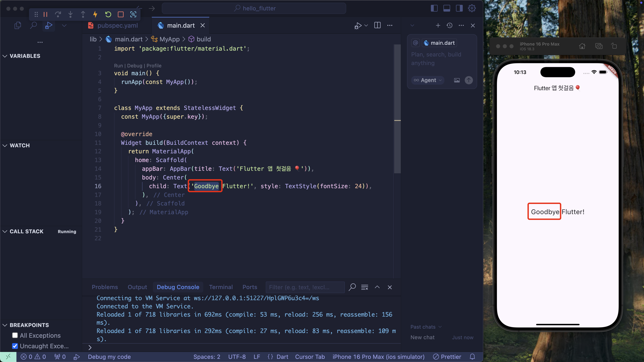Open the Agent mode dropdown
Viewport: 644px width, 362px height.
[x=428, y=80]
